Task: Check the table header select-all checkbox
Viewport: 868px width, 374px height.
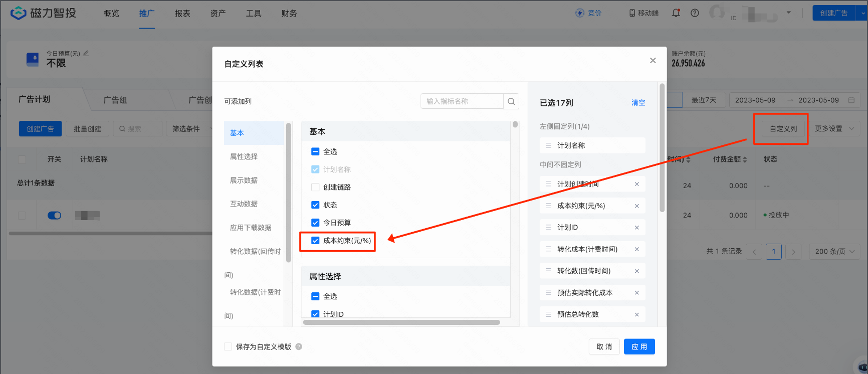Action: [22, 159]
